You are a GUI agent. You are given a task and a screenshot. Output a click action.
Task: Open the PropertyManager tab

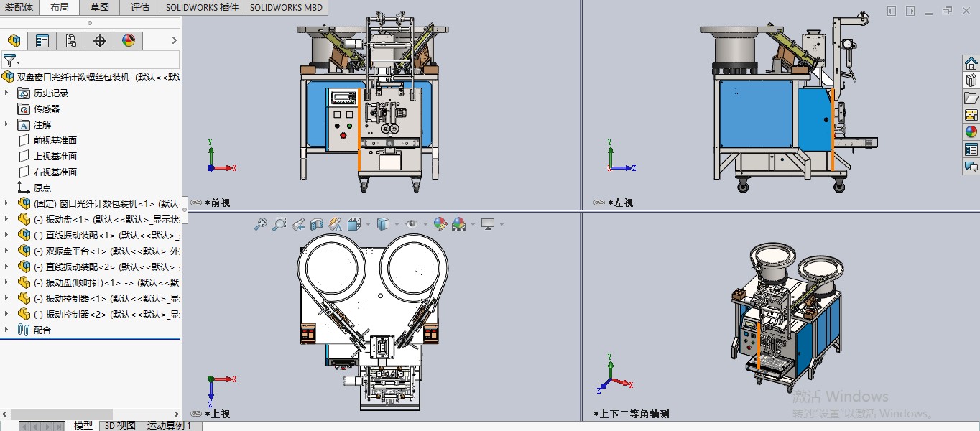click(x=42, y=41)
